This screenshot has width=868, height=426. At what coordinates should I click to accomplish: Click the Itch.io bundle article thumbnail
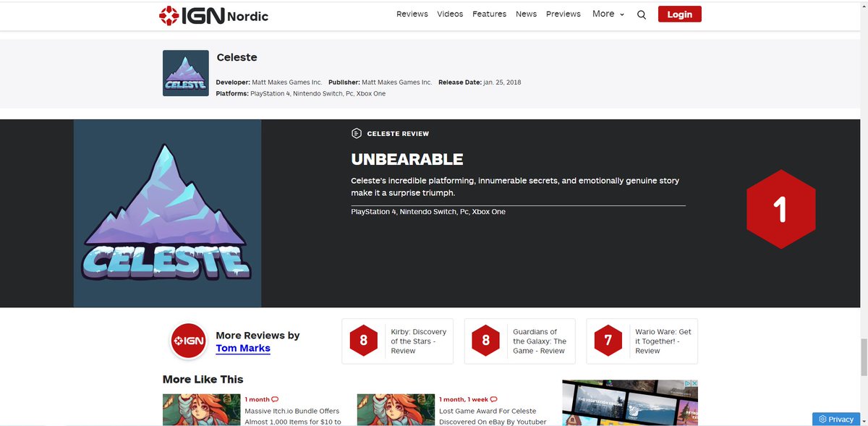202,409
